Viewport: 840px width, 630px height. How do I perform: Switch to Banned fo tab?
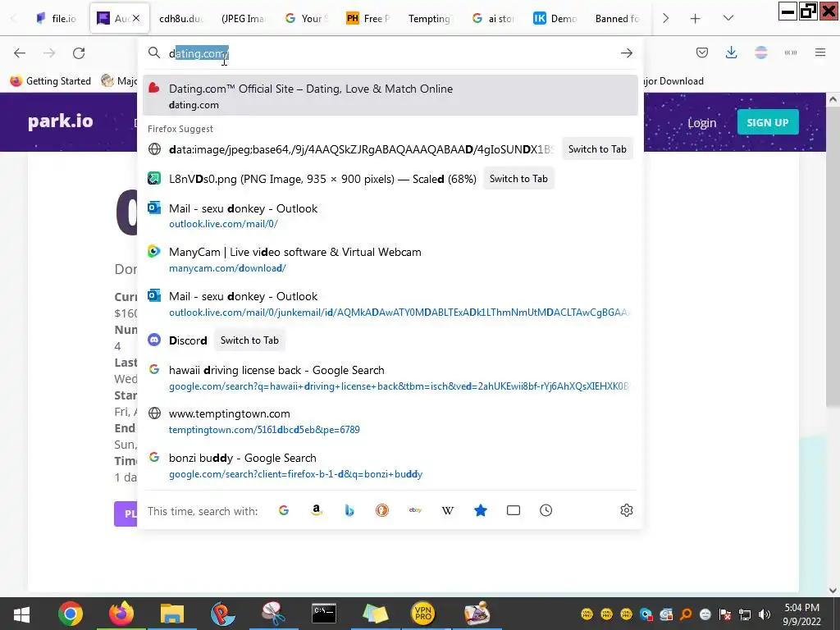(x=617, y=19)
